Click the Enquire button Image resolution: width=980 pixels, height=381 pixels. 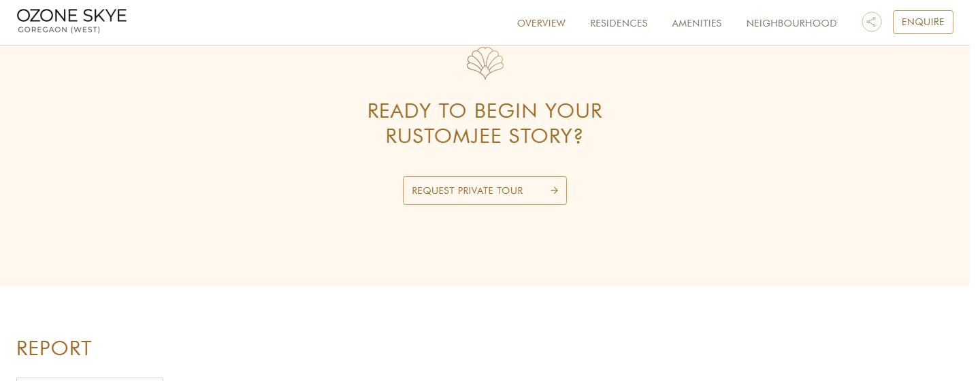coord(923,22)
